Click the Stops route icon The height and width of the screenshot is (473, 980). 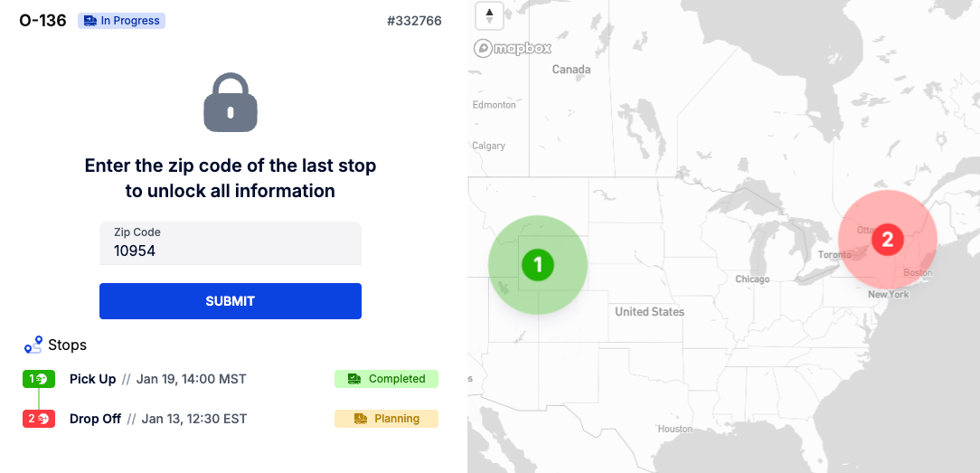pos(33,345)
